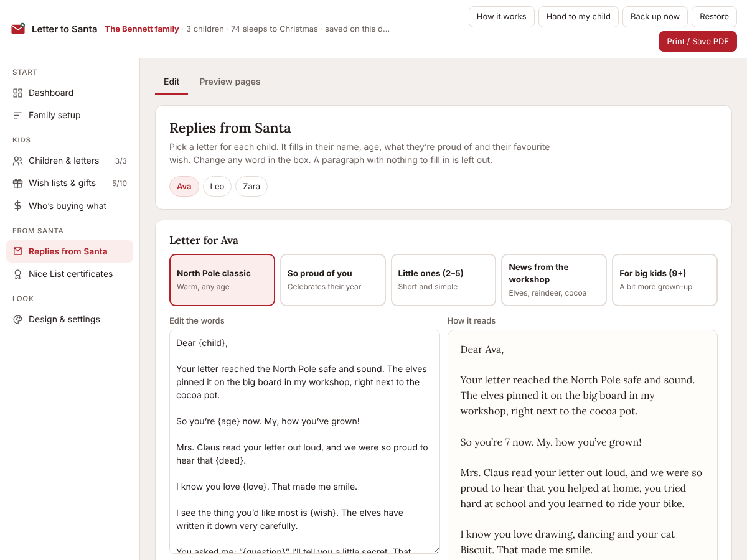This screenshot has height=560, width=747.
Task: Click the dollar sign icon for Who's buying what
Action: point(17,206)
